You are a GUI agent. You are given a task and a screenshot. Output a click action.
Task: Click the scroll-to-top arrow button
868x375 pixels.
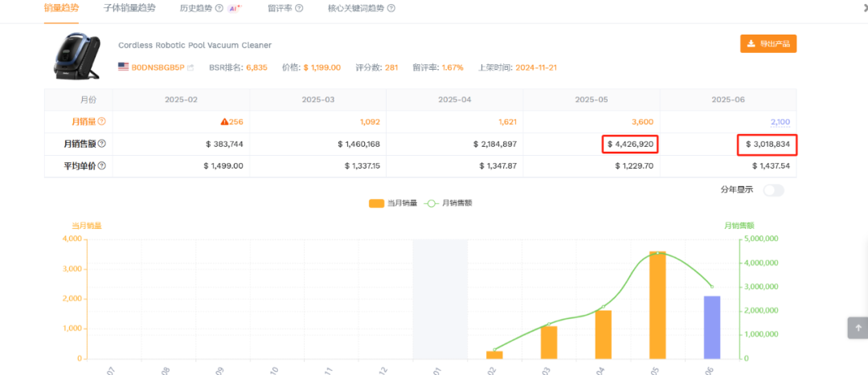point(857,328)
